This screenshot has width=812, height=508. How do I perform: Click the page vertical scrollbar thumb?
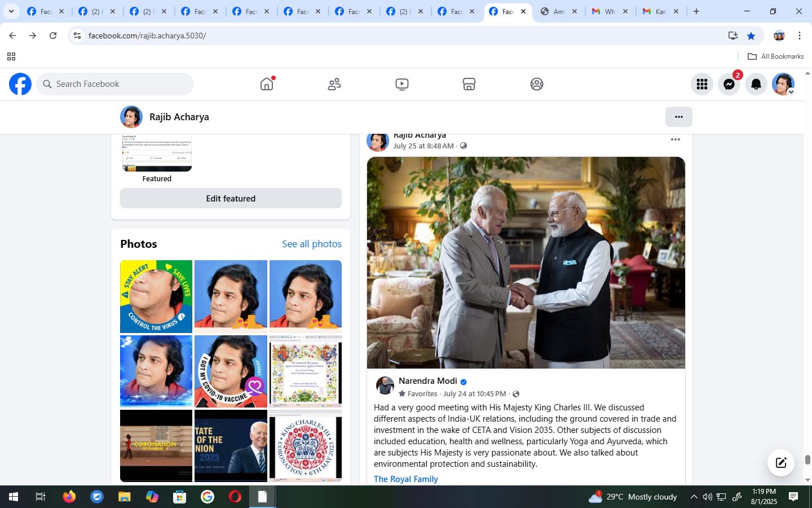807,459
